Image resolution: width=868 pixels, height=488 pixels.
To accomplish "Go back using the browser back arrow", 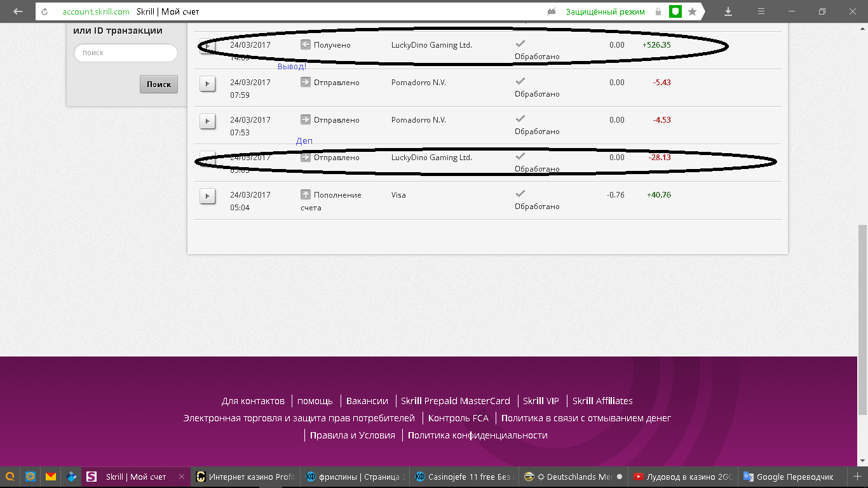I will pyautogui.click(x=18, y=11).
